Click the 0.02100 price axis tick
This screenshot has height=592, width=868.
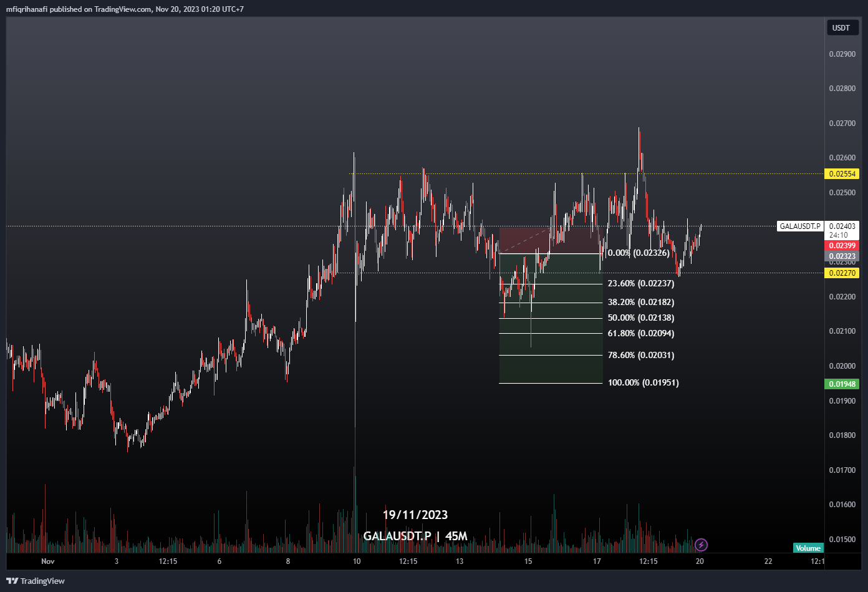pos(842,331)
